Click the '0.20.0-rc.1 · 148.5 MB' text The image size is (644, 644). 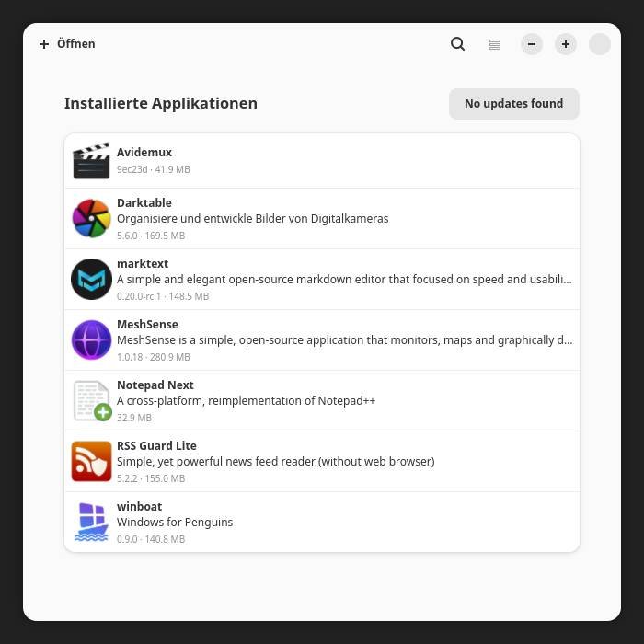pyautogui.click(x=163, y=296)
